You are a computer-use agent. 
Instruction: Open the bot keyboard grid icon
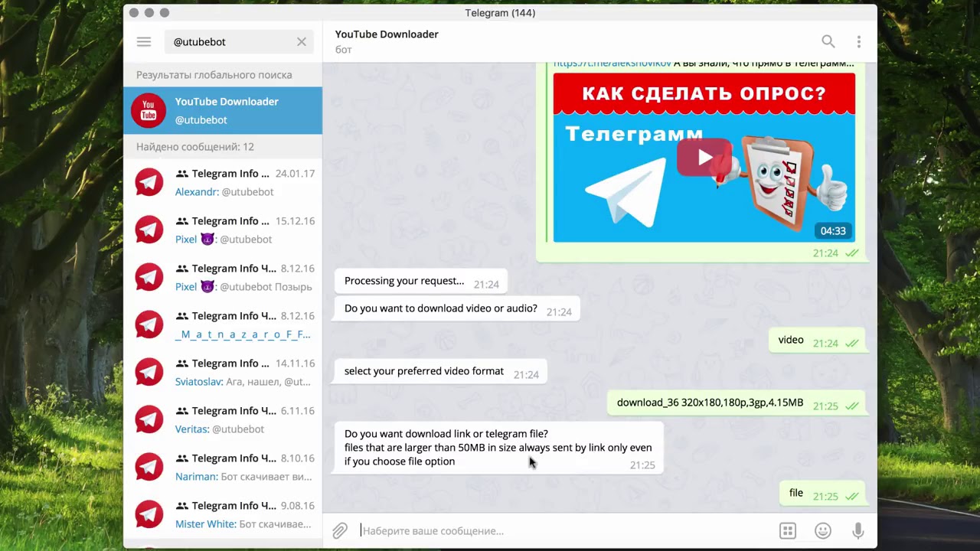click(x=788, y=530)
